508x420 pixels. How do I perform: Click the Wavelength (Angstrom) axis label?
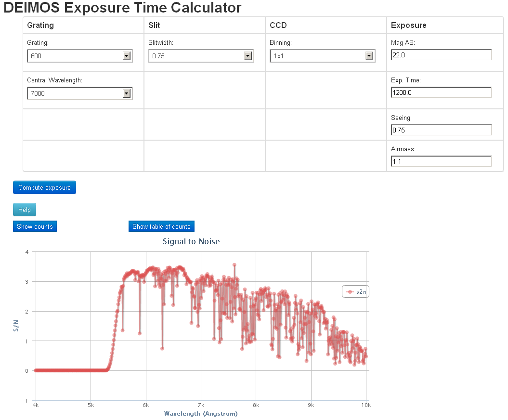pyautogui.click(x=201, y=414)
